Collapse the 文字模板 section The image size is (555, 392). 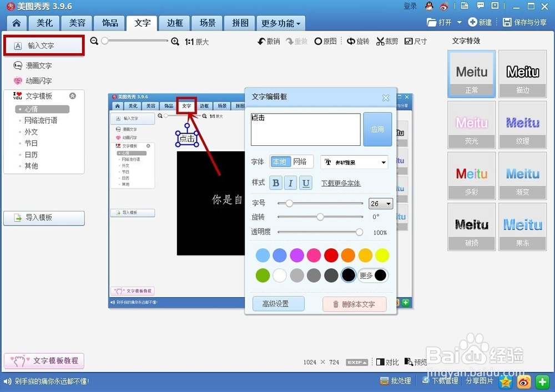coord(73,96)
